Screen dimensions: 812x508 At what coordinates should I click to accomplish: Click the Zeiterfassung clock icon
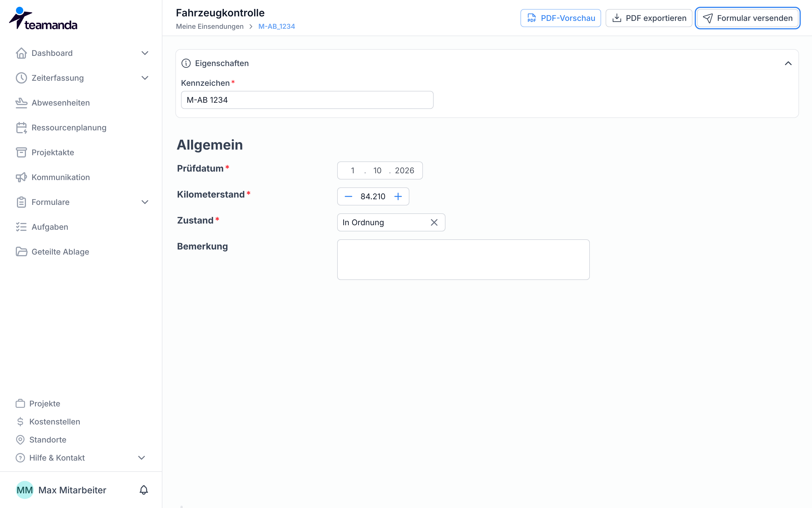21,78
